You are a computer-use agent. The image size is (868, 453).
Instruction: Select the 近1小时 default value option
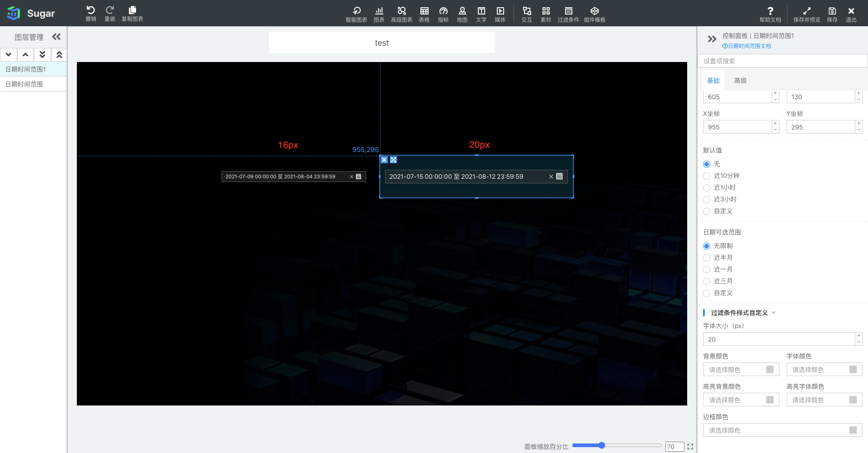(707, 188)
